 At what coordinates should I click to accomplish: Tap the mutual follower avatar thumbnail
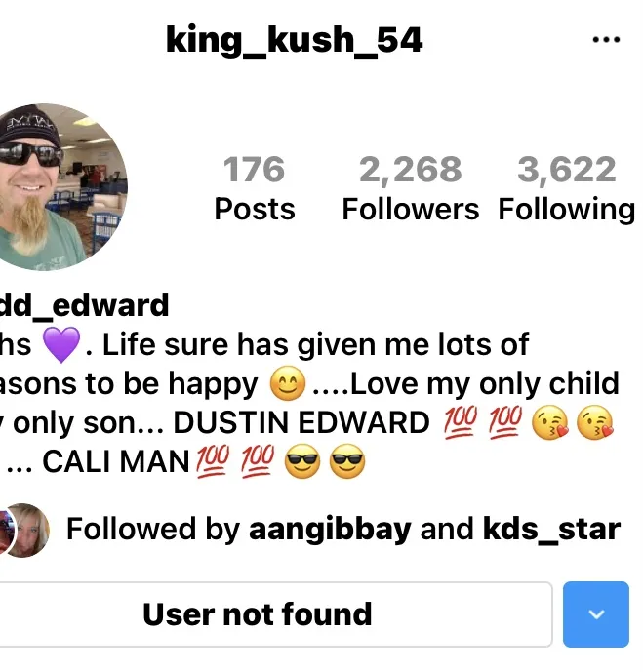pos(25,531)
